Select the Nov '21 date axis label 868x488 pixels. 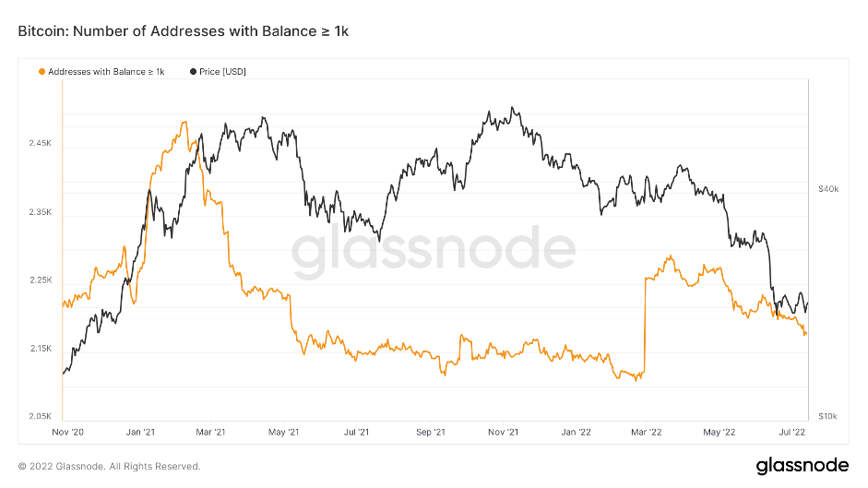[x=502, y=431]
